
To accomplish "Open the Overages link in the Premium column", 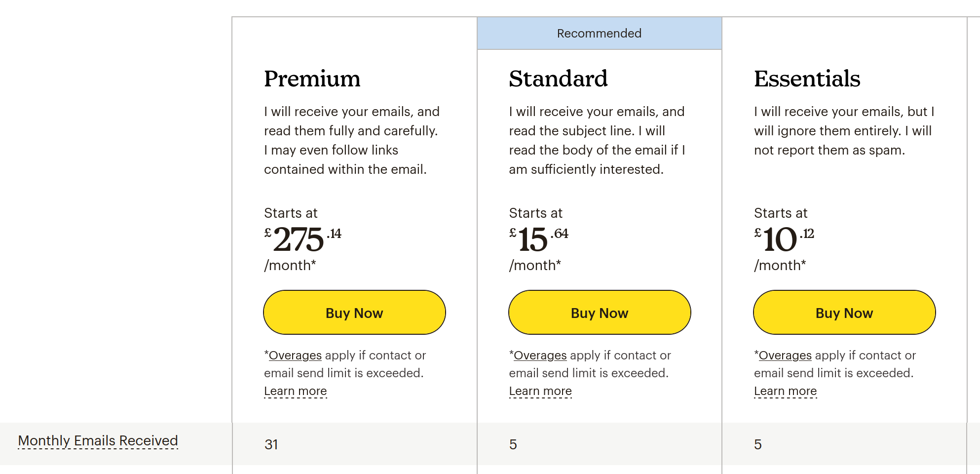I will [295, 355].
